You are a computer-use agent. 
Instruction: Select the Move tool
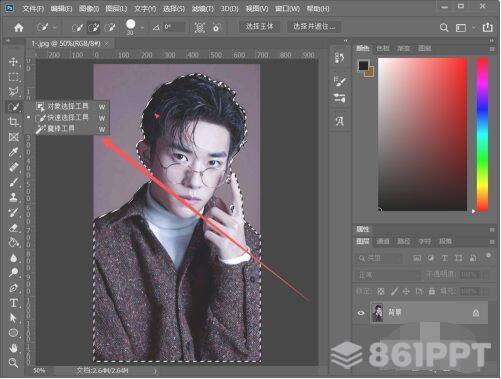(13, 62)
